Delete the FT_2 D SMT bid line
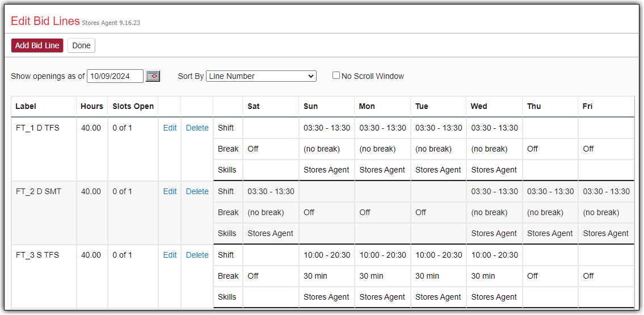This screenshot has height=315, width=644. point(197,191)
